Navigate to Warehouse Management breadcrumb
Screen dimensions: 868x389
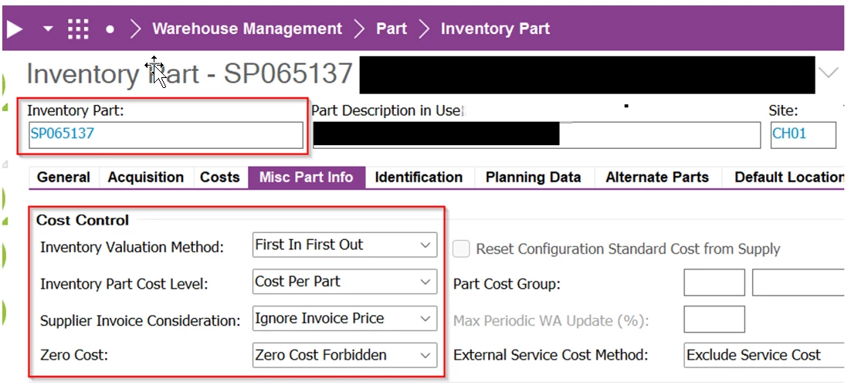tap(247, 29)
